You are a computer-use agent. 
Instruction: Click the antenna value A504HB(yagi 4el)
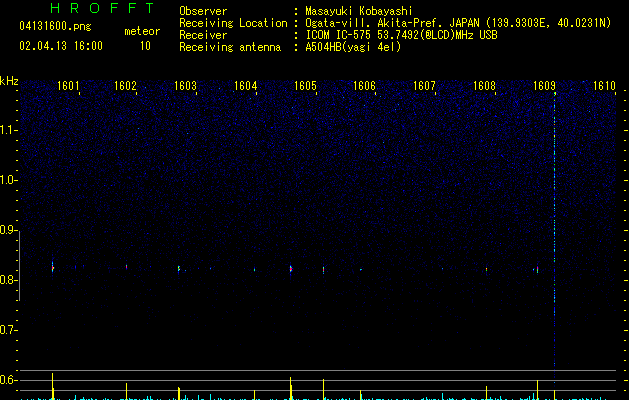[x=353, y=47]
